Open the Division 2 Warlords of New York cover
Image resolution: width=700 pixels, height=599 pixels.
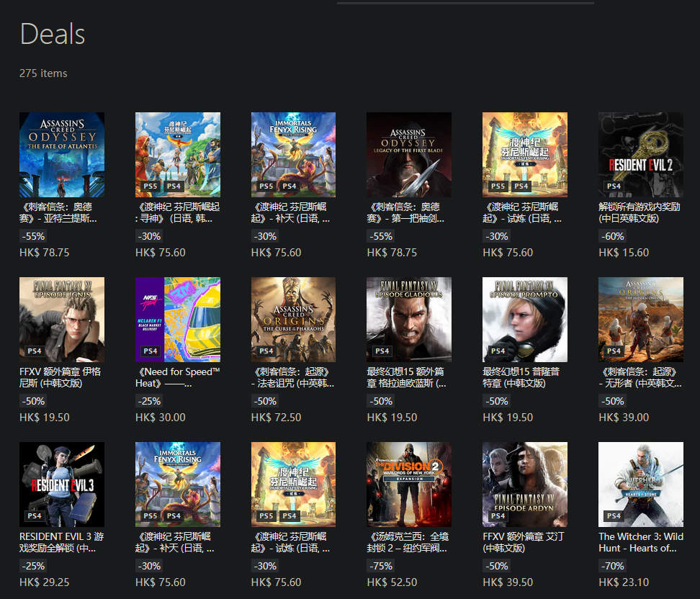(x=409, y=485)
